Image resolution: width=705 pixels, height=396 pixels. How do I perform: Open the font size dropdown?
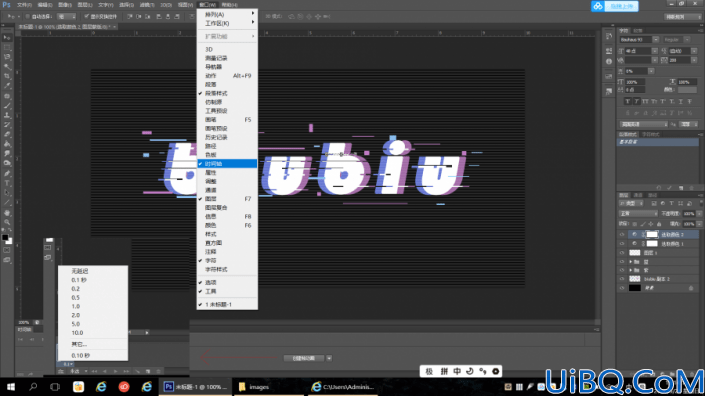point(655,51)
